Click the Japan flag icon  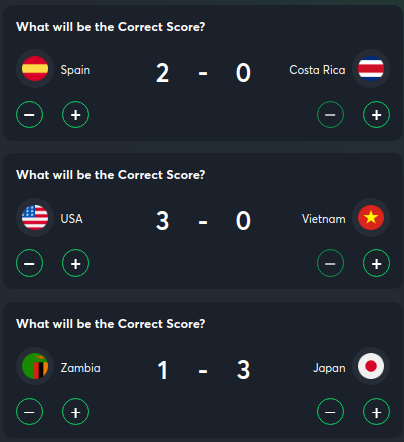[x=371, y=366]
